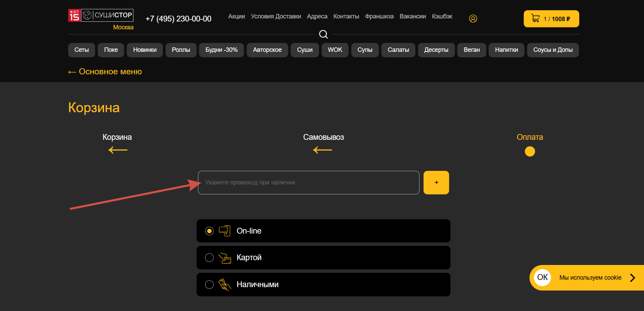Select the Картой payment radio button

click(209, 258)
